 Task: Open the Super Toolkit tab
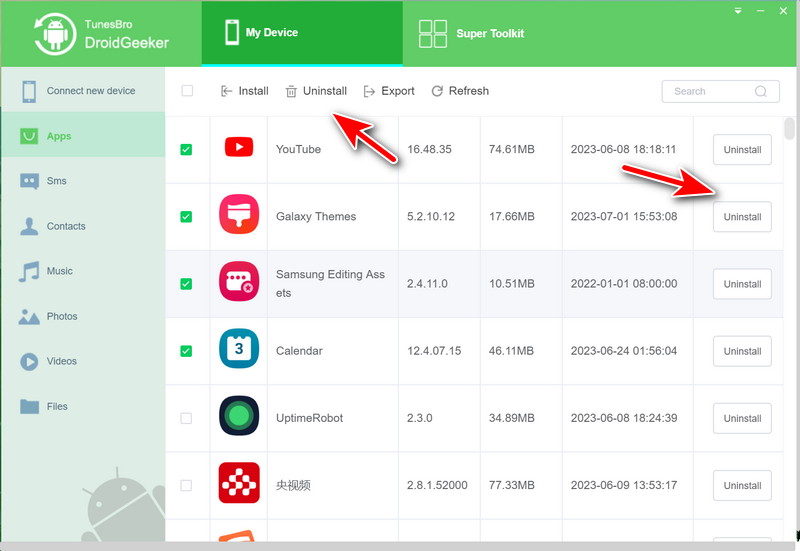click(471, 34)
